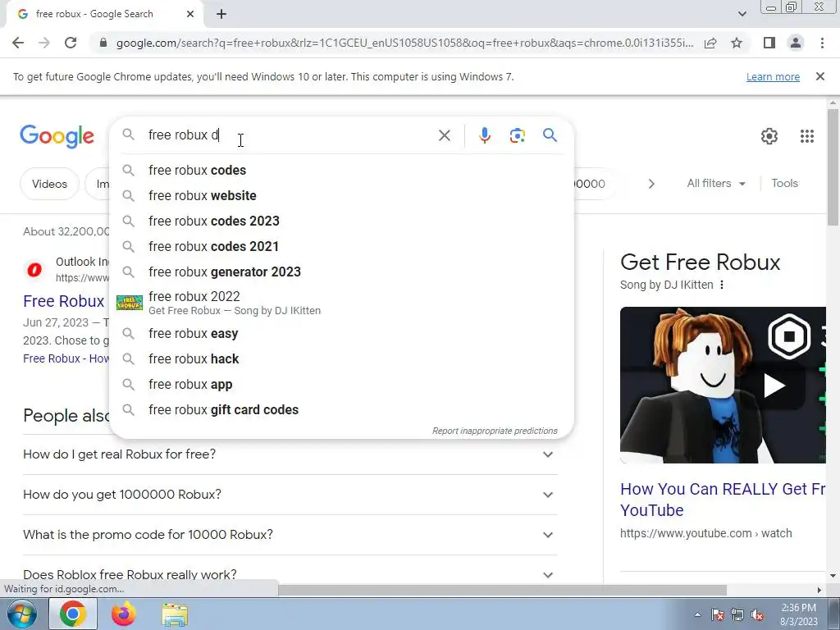The width and height of the screenshot is (840, 630).
Task: Click the Action Center flag tray icon
Action: [x=718, y=615]
